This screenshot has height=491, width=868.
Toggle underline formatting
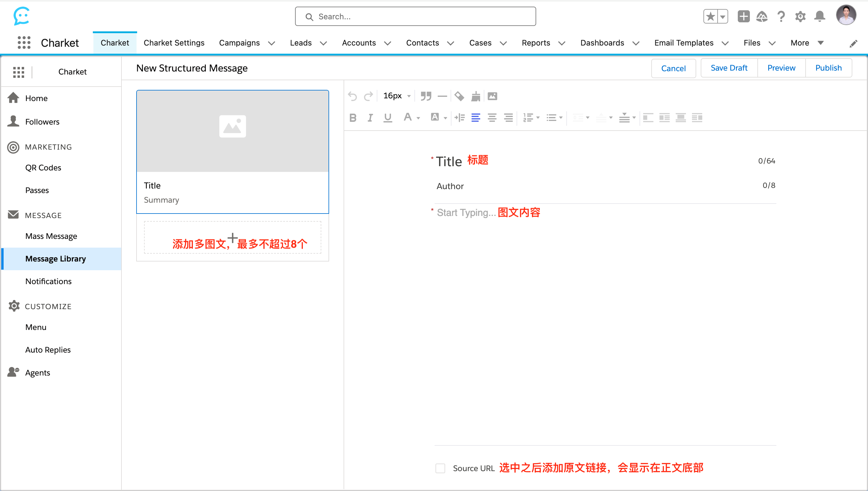click(x=388, y=118)
